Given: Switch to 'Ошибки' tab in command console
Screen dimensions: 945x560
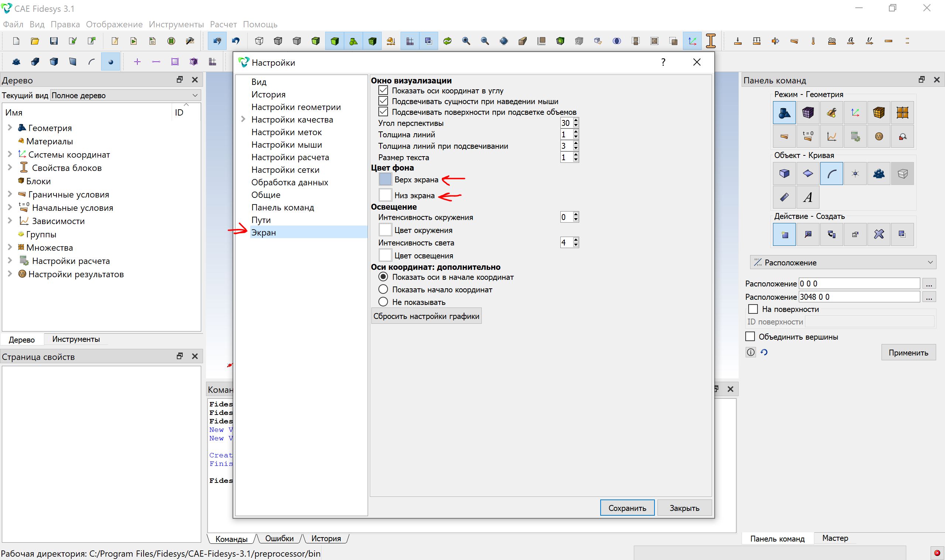Looking at the screenshot, I should pos(279,539).
